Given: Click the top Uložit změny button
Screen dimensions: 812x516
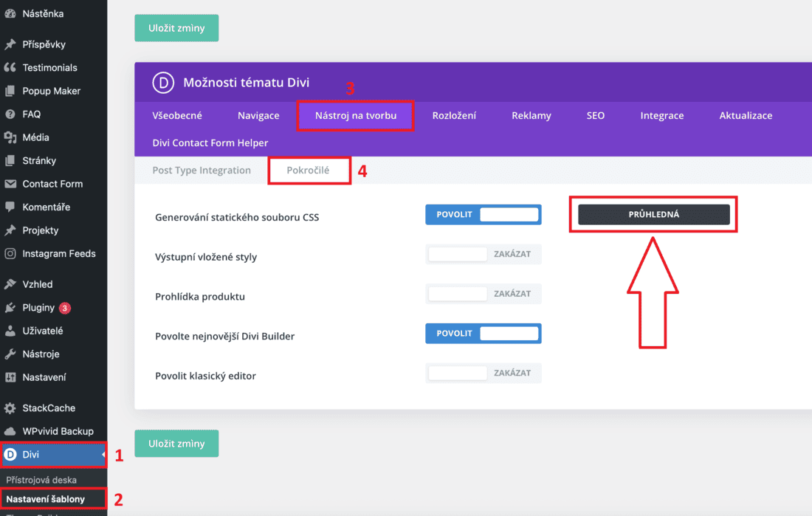Looking at the screenshot, I should (x=176, y=28).
